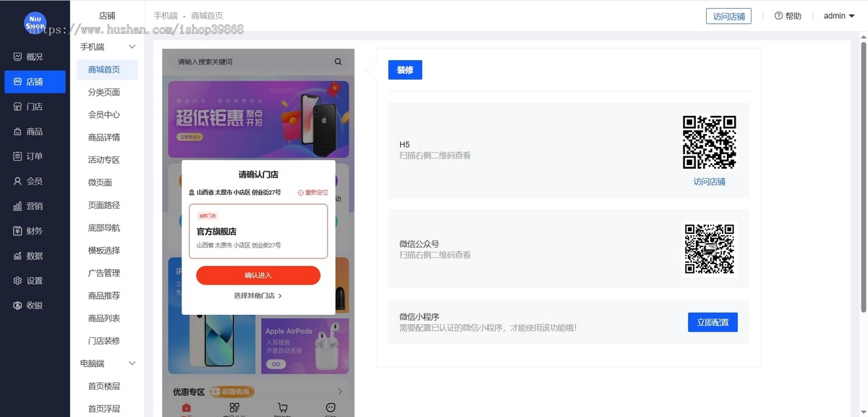
Task: Select the 商品 goods sidebar icon
Action: (18, 132)
